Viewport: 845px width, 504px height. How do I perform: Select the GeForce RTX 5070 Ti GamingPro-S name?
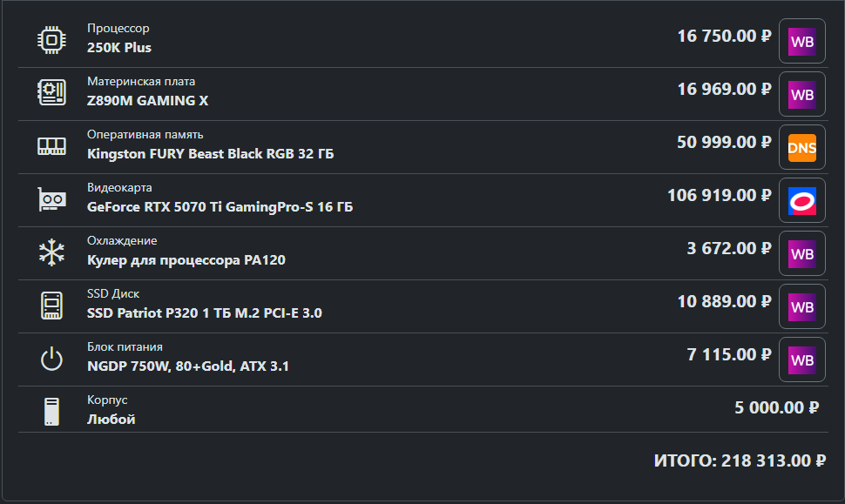[x=220, y=207]
